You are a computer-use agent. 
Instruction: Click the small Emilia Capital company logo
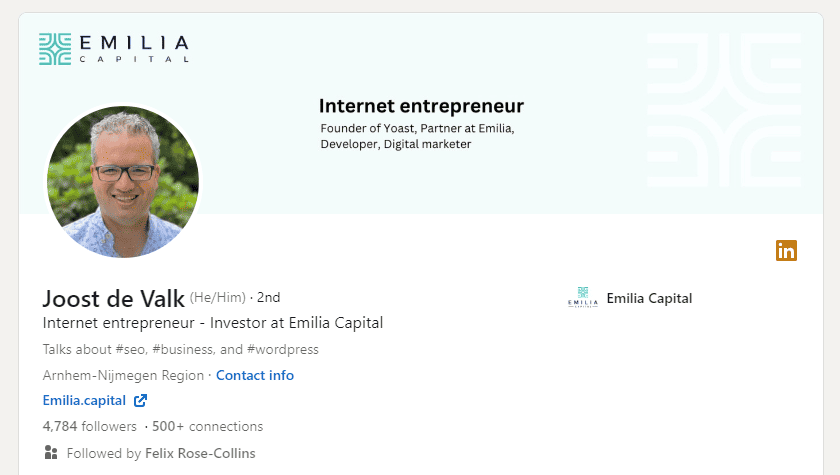click(582, 299)
